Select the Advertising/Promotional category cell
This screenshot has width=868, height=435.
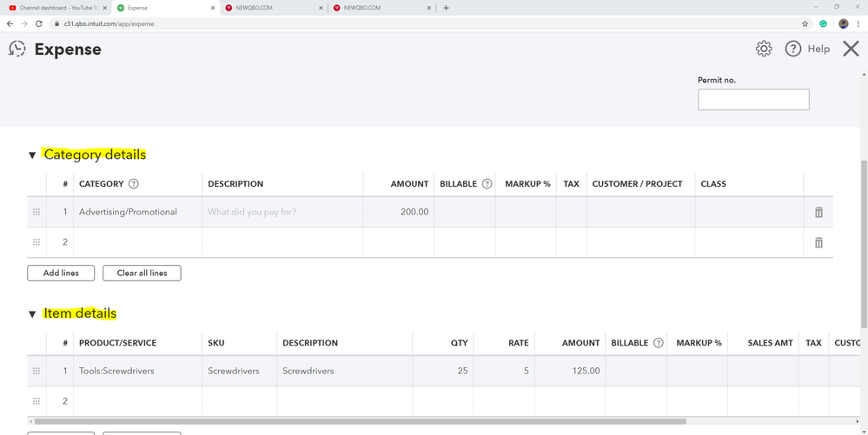[x=138, y=212]
